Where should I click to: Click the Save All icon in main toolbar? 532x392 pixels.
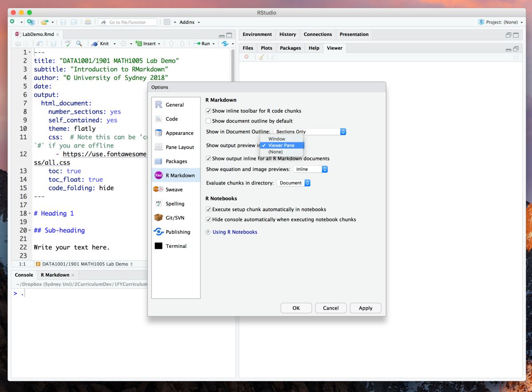click(74, 22)
